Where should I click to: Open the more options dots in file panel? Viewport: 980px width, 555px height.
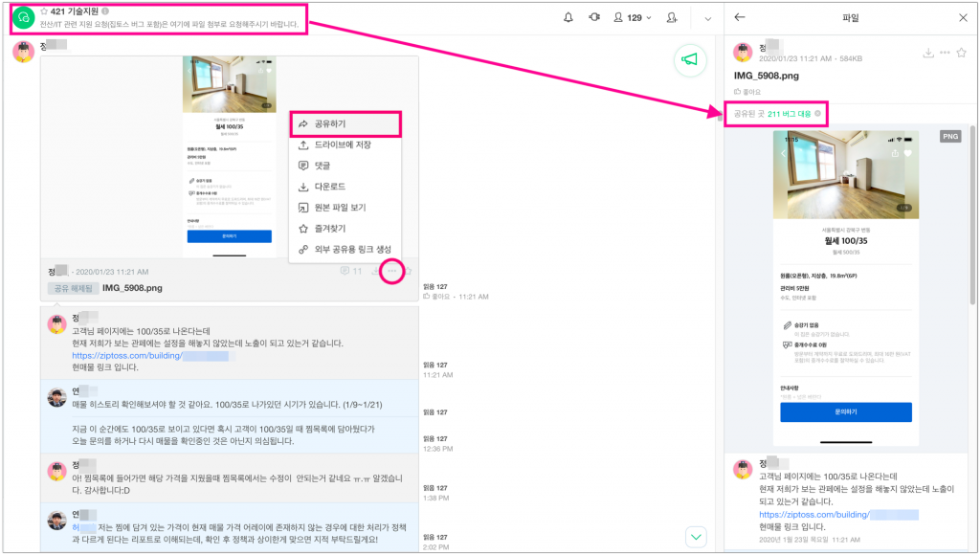[x=945, y=53]
